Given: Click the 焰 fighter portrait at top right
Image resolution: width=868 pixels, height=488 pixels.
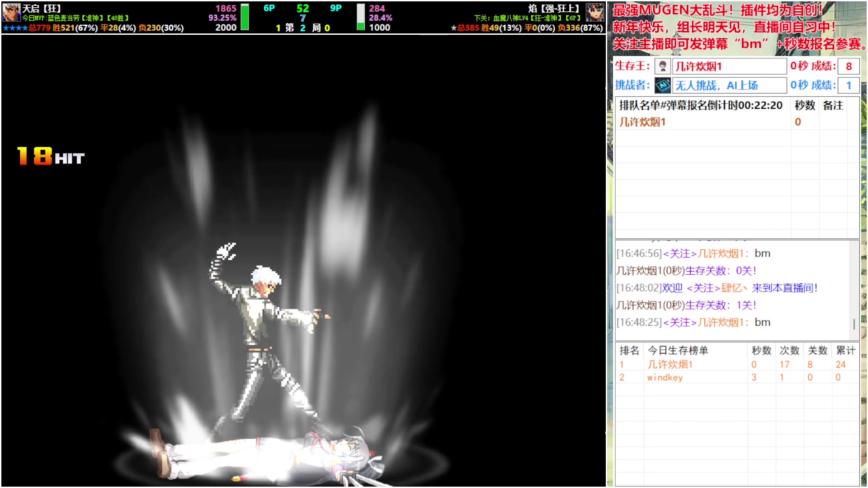Looking at the screenshot, I should point(595,12).
